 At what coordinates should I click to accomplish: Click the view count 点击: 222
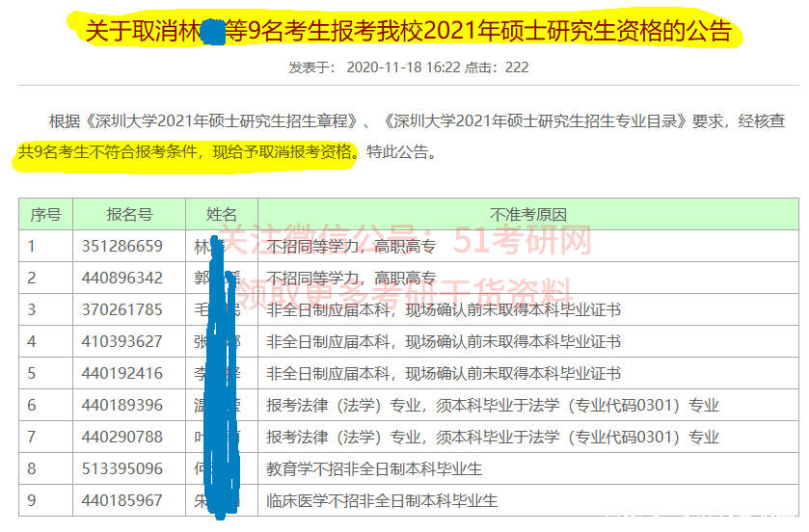(x=497, y=67)
